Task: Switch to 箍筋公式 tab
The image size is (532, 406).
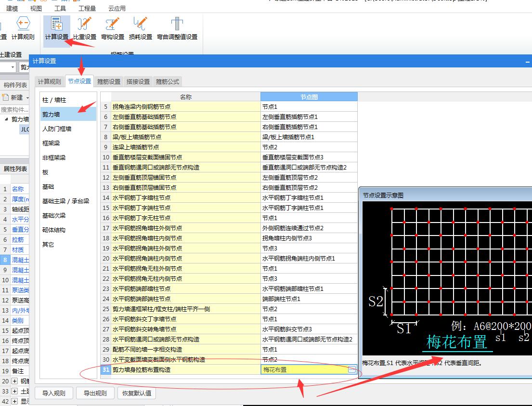Action: (x=168, y=81)
